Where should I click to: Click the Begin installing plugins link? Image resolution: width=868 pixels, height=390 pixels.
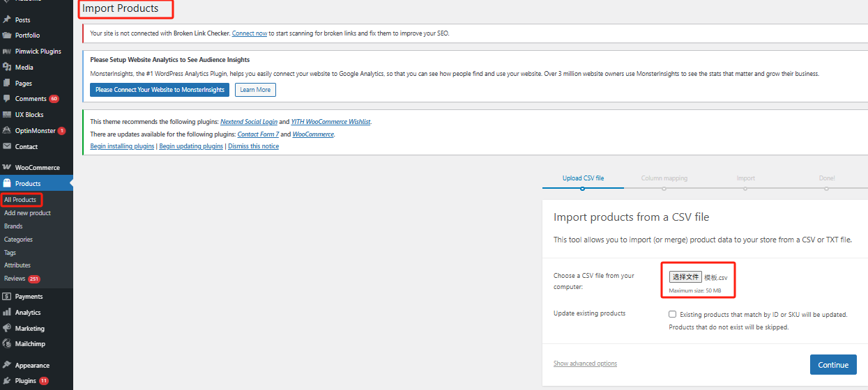click(122, 146)
